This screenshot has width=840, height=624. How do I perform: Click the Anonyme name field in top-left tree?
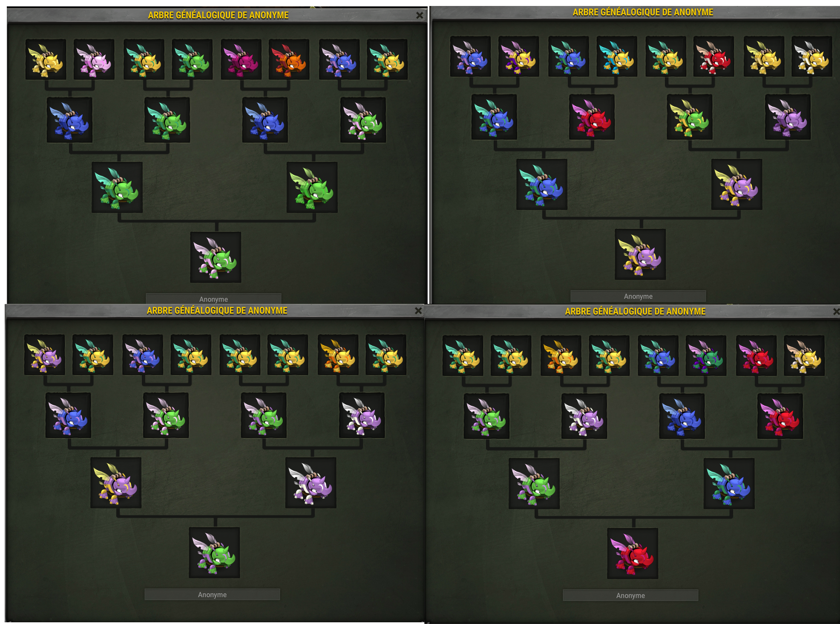point(213,299)
